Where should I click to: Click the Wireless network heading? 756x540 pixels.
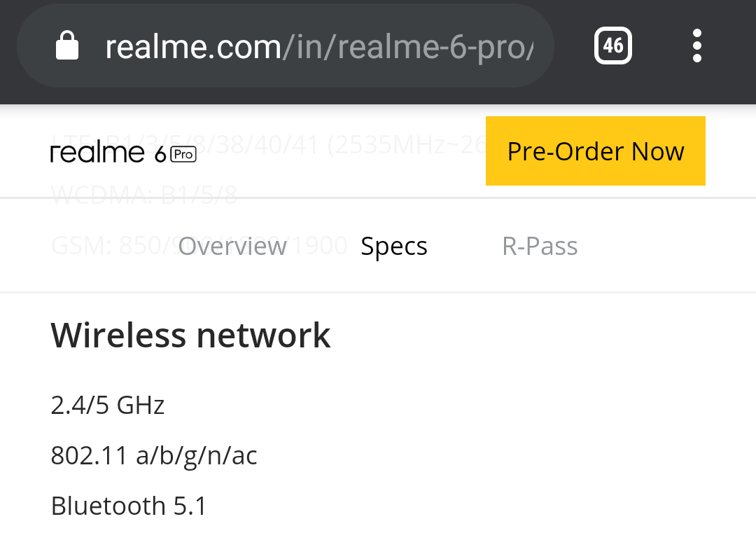[190, 335]
